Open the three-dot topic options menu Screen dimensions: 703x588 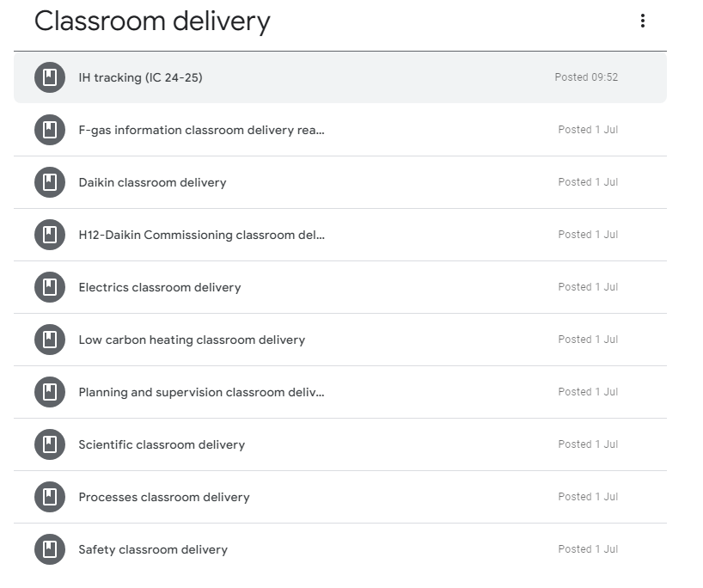pos(642,21)
